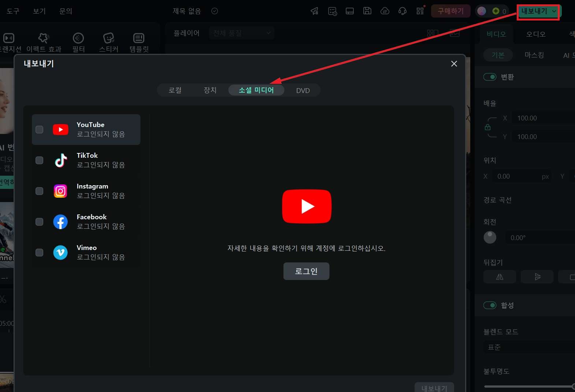Click the TikTok logo icon
575x392 pixels.
61,160
